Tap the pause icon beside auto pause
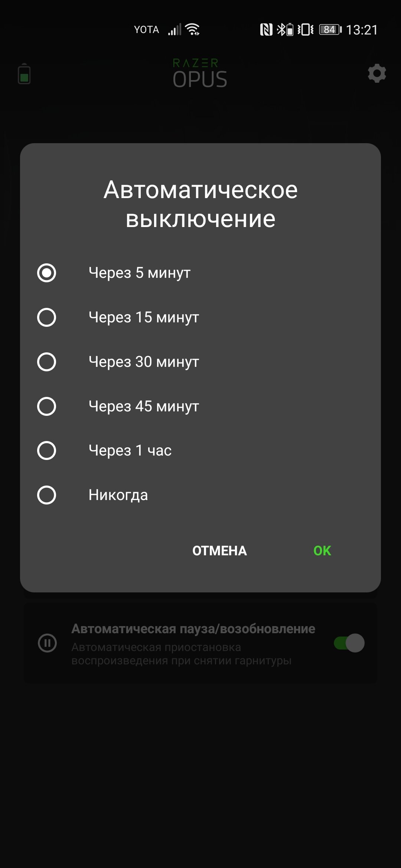Screen dimensions: 401x868 (48, 643)
